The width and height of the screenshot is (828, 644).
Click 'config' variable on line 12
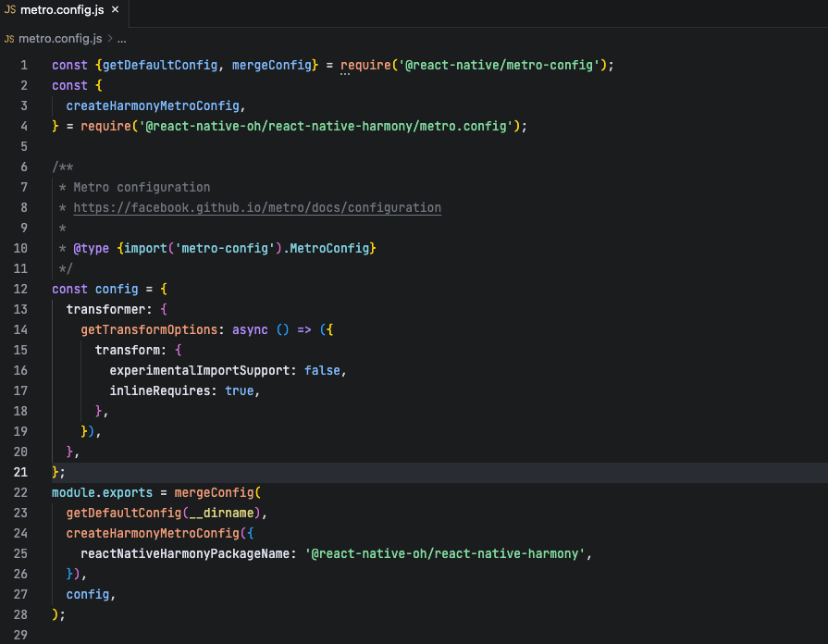click(x=117, y=289)
